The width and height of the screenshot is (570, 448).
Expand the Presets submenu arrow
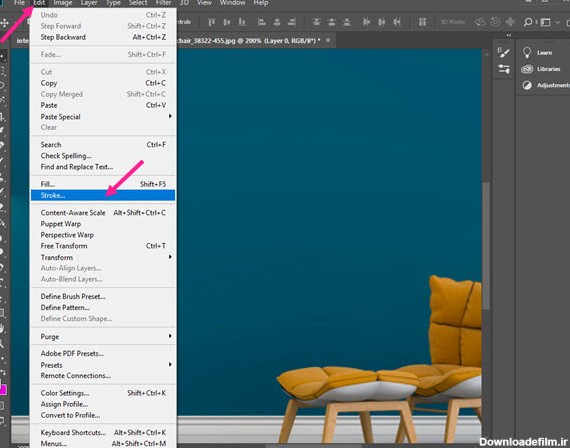tap(170, 364)
